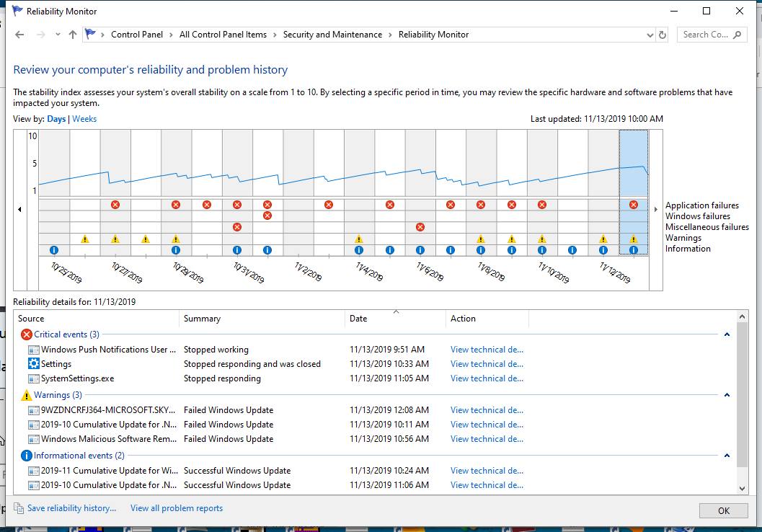This screenshot has height=532, width=762.
Task: Click the Application failure icon on 11/13/2019
Action: point(634,205)
